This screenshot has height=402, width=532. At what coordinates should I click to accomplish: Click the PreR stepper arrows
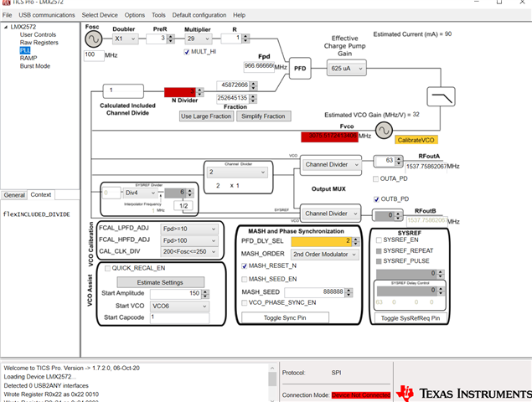pyautogui.click(x=171, y=39)
